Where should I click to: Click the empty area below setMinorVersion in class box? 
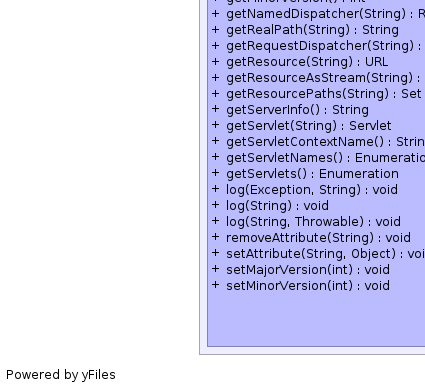tap(316, 320)
